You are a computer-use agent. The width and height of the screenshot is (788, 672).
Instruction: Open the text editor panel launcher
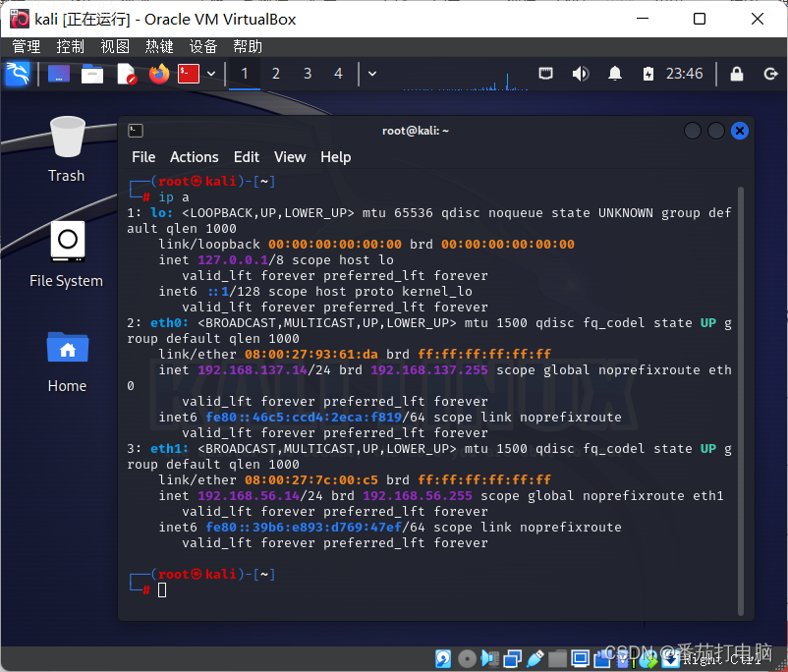click(x=126, y=74)
